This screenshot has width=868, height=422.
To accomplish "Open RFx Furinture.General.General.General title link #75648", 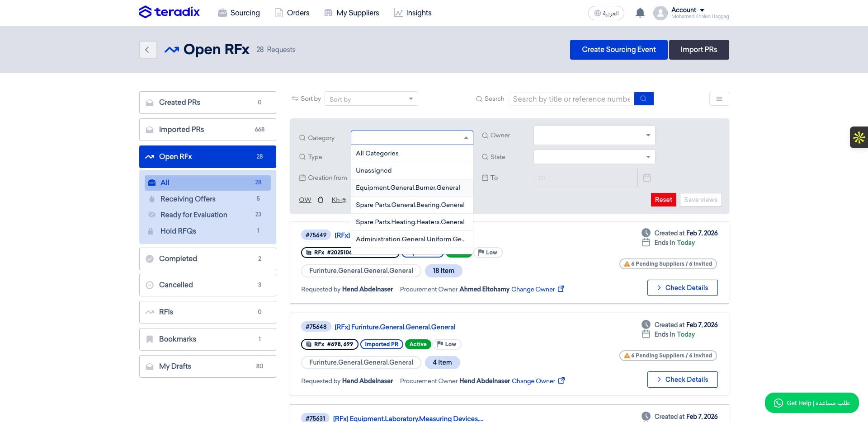I will [x=395, y=327].
